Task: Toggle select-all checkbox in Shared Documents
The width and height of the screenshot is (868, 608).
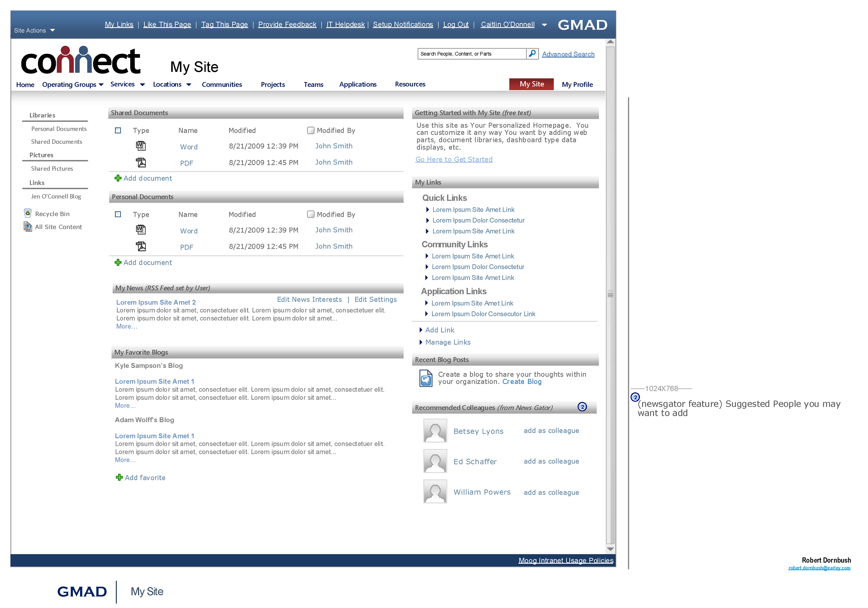Action: (x=118, y=131)
